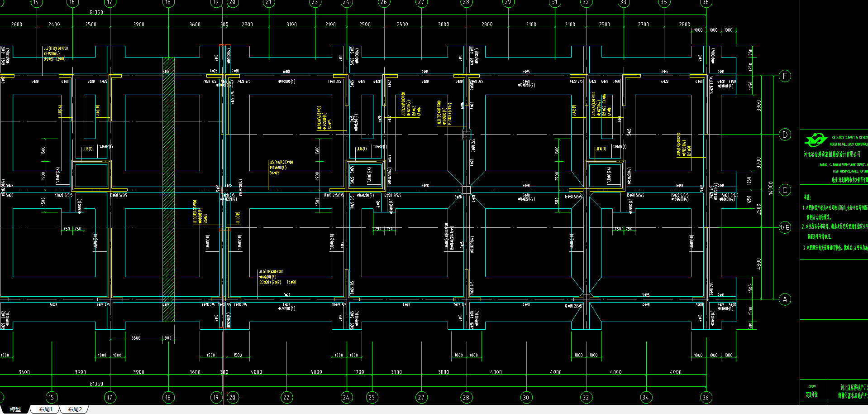Select axis bubble 30
This screenshot has height=414, width=868.
(x=526, y=398)
